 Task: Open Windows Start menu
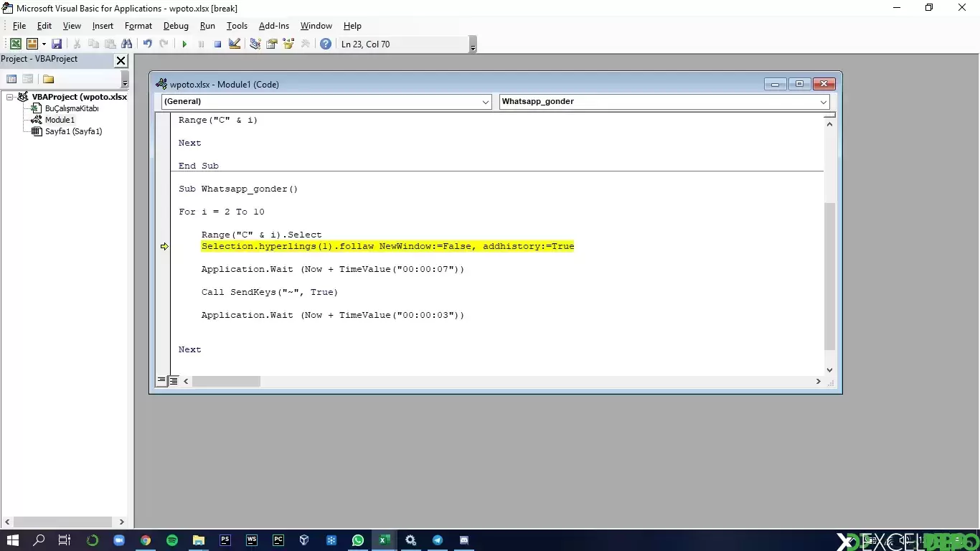pos(12,540)
